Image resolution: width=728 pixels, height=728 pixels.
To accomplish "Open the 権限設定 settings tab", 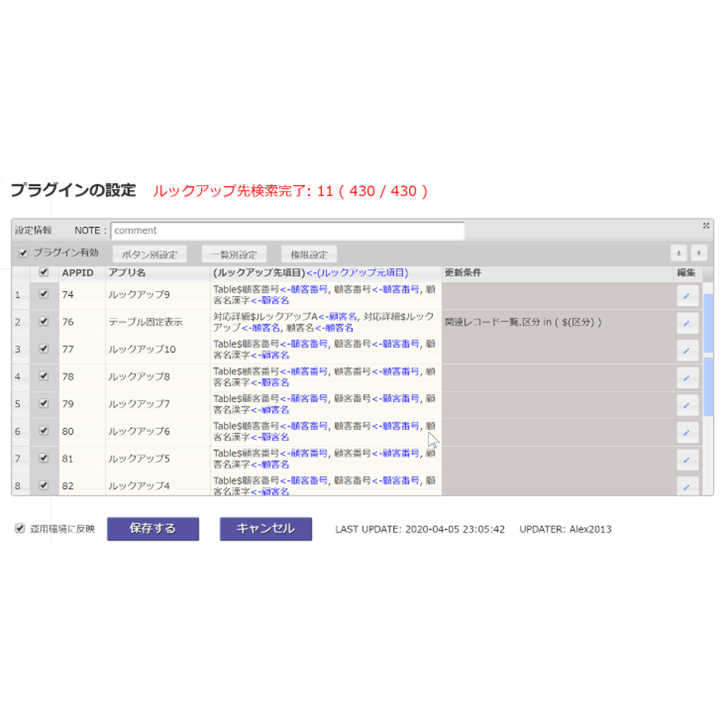I will pos(309,255).
